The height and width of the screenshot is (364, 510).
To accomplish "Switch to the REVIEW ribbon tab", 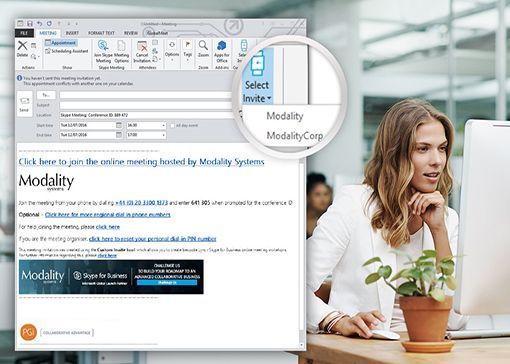I will click(131, 33).
